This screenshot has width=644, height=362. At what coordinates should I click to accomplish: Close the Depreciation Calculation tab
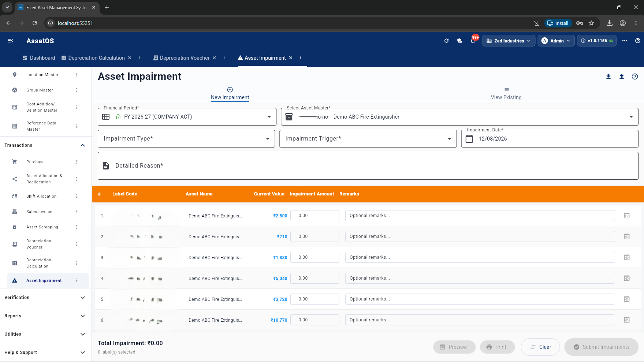(130, 58)
